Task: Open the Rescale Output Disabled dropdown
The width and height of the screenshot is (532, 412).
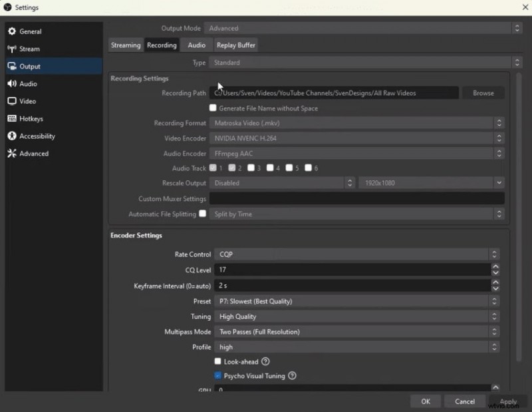Action: pyautogui.click(x=282, y=183)
